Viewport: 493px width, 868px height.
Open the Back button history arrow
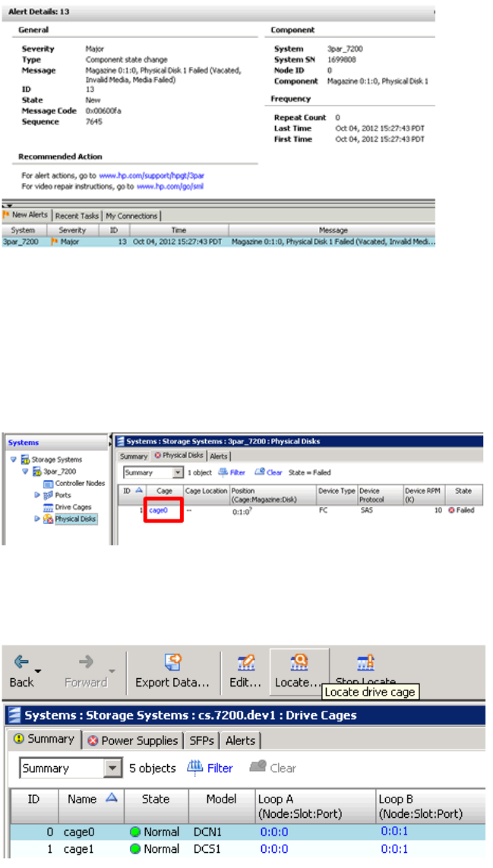tap(38, 671)
